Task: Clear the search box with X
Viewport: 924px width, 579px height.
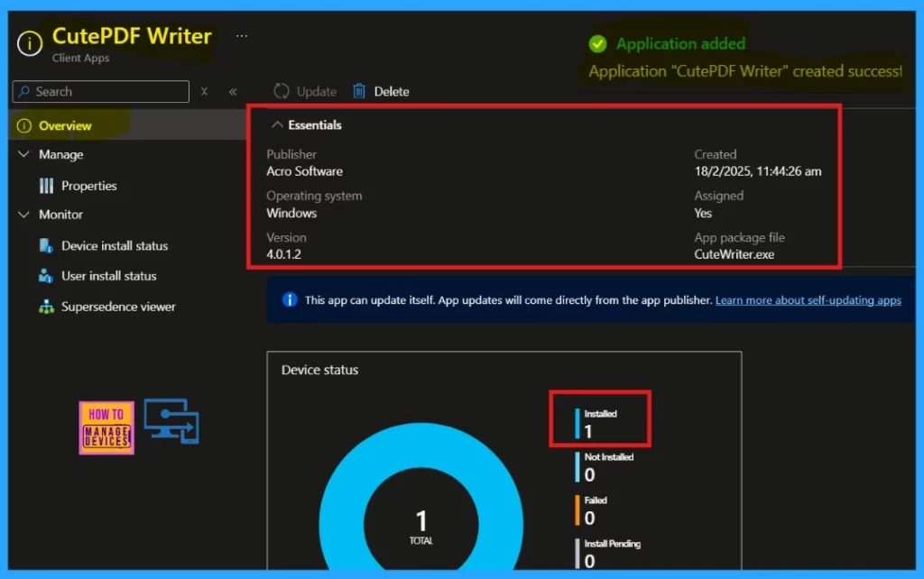Action: [x=204, y=91]
